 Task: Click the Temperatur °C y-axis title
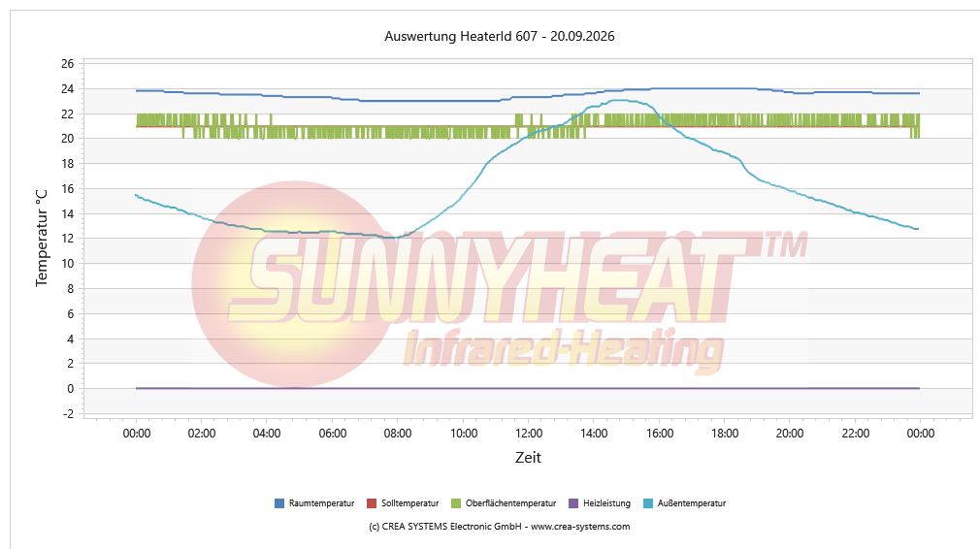[x=42, y=239]
